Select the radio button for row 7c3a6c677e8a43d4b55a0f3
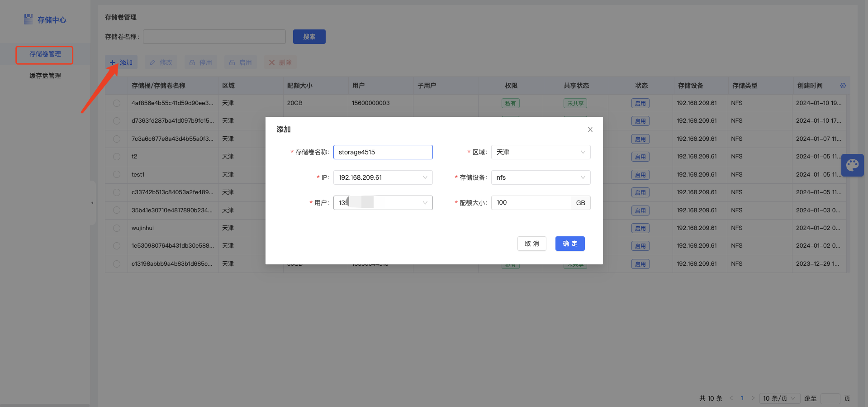868x407 pixels. pyautogui.click(x=117, y=139)
